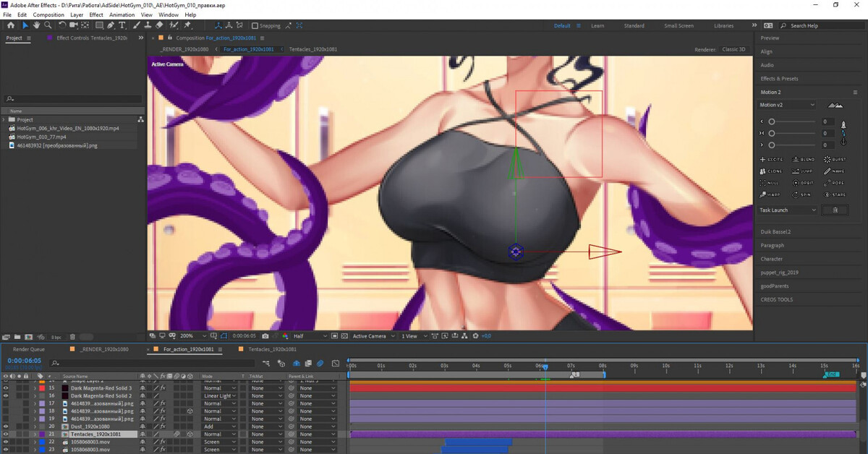Open blend mode dropdown for Dust_1920x1080 layer
This screenshot has width=868, height=454.
(x=221, y=427)
